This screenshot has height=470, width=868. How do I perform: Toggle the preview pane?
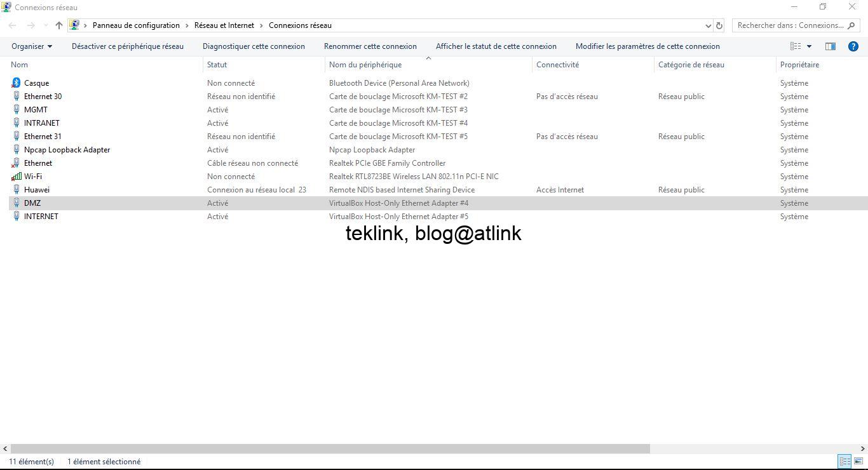pyautogui.click(x=830, y=46)
